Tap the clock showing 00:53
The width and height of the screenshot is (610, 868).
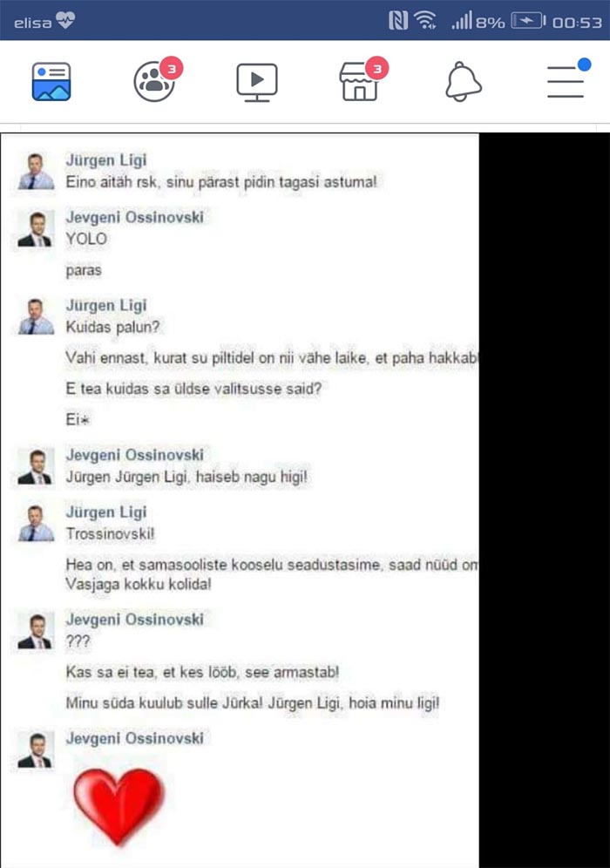[x=577, y=22]
